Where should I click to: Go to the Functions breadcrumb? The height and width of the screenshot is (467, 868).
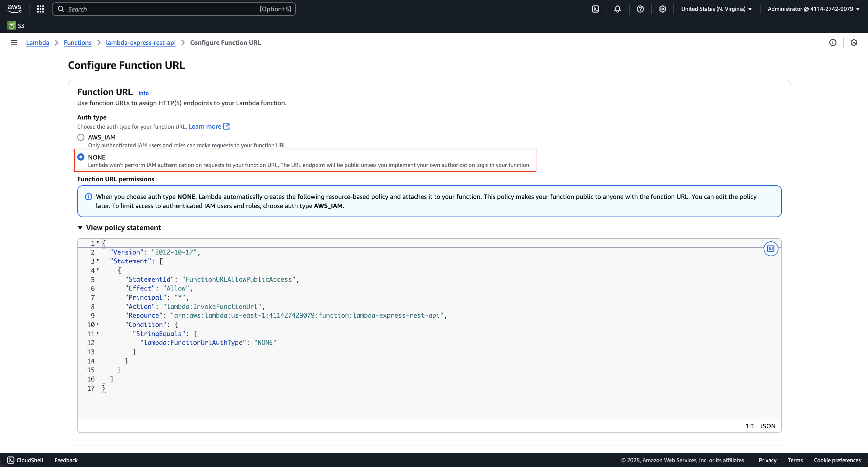[x=78, y=42]
